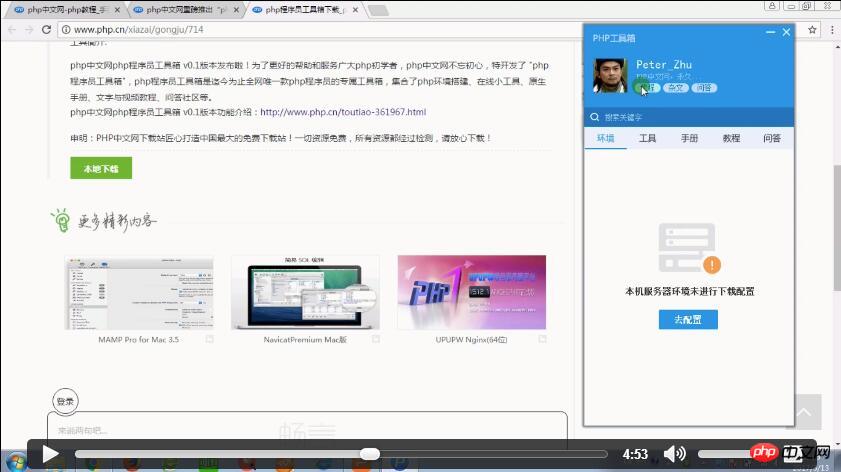The image size is (841, 472).
Task: Click the 问答 pill under Peter_Zhu
Action: pos(704,87)
